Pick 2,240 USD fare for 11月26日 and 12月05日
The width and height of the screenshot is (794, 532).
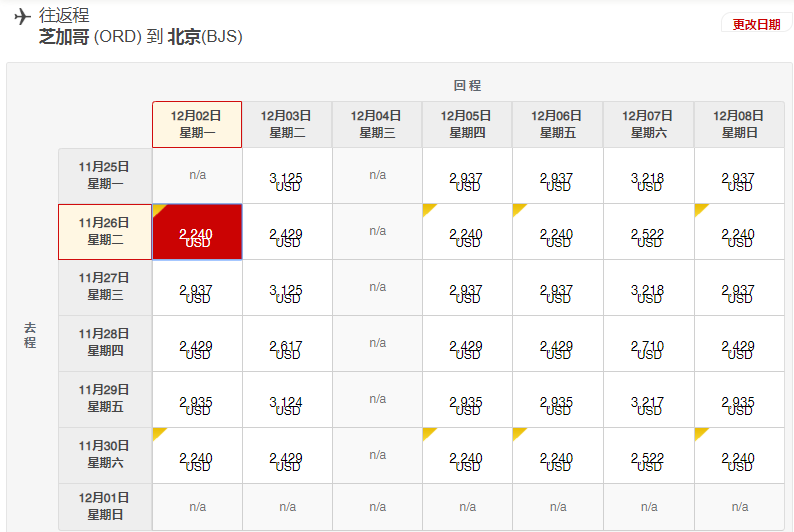(467, 232)
